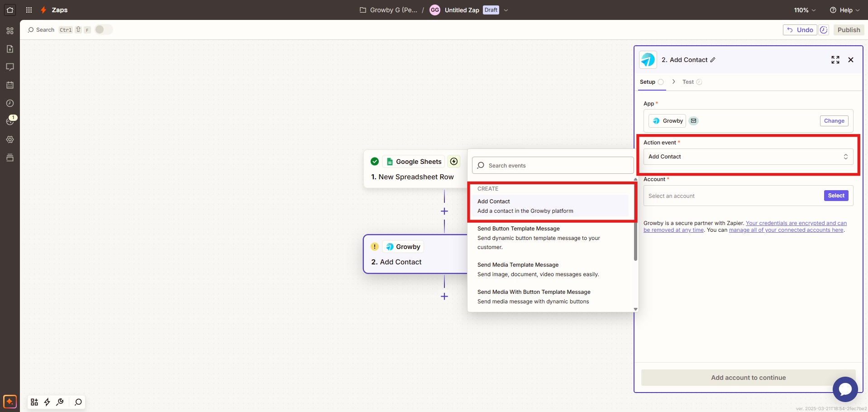The image size is (868, 412).
Task: Click Select to choose an account
Action: pos(836,196)
